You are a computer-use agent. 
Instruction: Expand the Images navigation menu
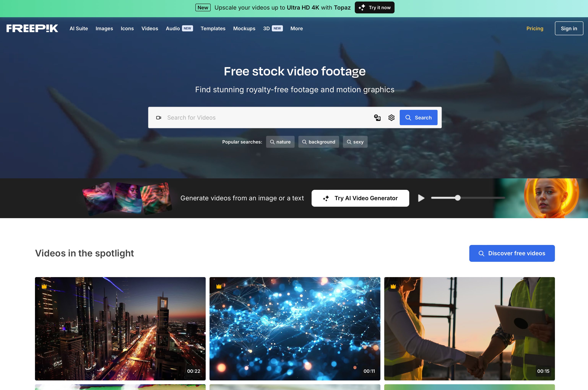104,28
